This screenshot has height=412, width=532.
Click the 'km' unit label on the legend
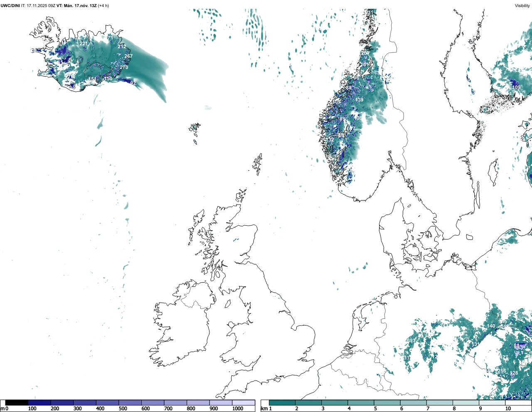264,409
